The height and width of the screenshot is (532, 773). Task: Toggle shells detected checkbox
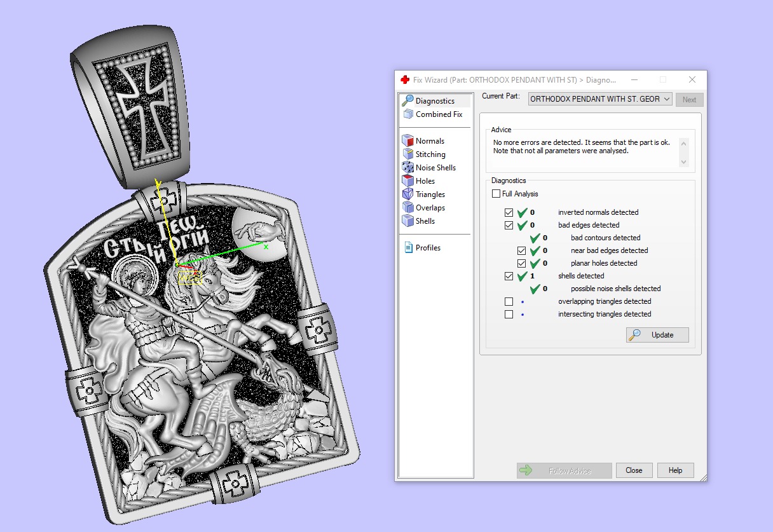509,276
